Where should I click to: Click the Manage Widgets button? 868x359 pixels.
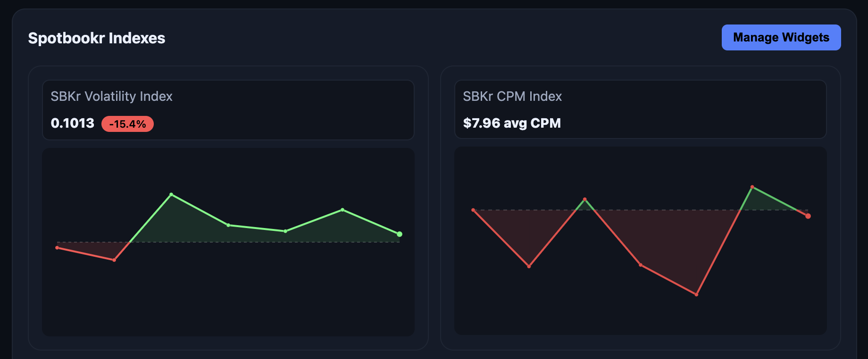[x=781, y=37]
